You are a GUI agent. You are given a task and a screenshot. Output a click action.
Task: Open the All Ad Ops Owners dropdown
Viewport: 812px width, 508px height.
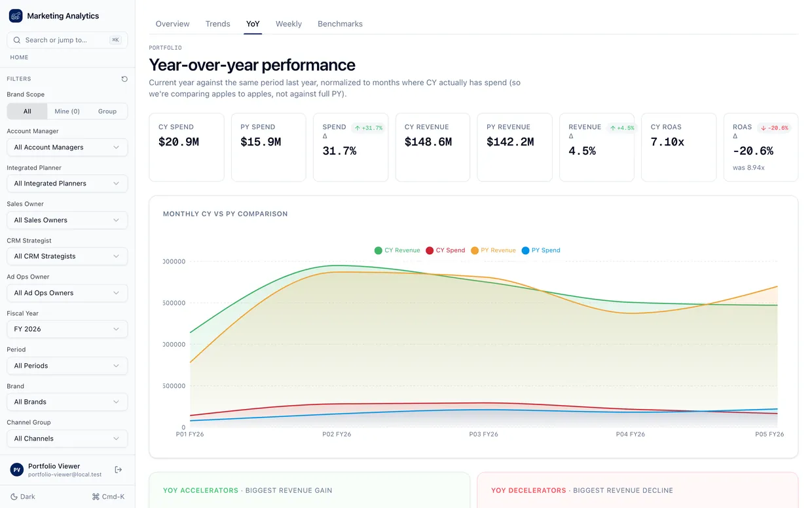[x=67, y=293]
